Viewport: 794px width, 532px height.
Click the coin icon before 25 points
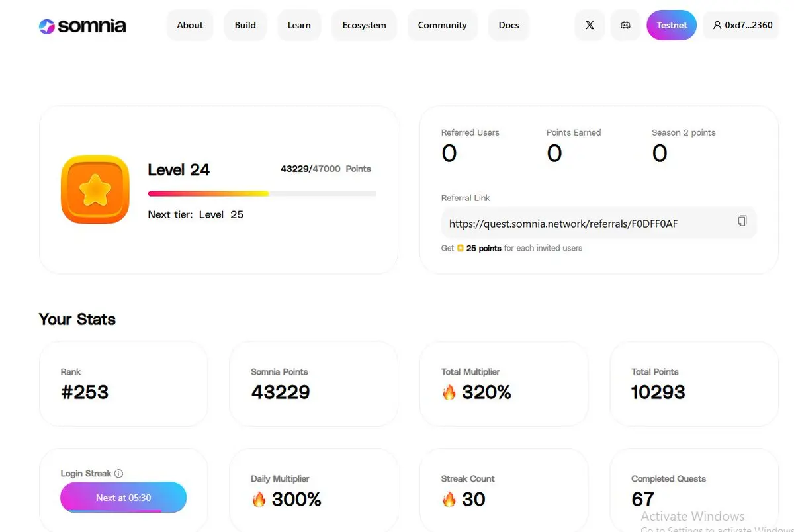461,248
